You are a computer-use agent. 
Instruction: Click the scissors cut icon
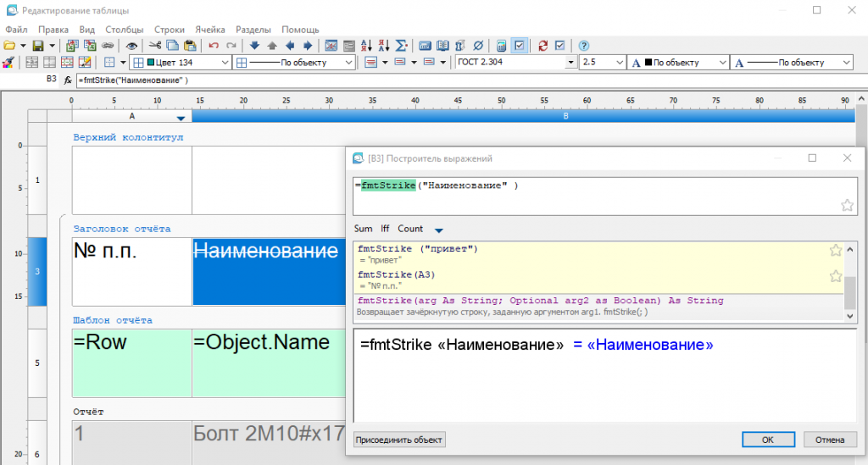(x=155, y=46)
